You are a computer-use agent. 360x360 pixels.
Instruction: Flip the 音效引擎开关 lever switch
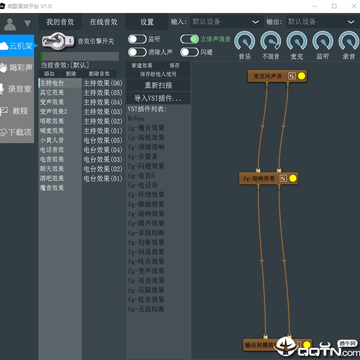click(x=58, y=42)
